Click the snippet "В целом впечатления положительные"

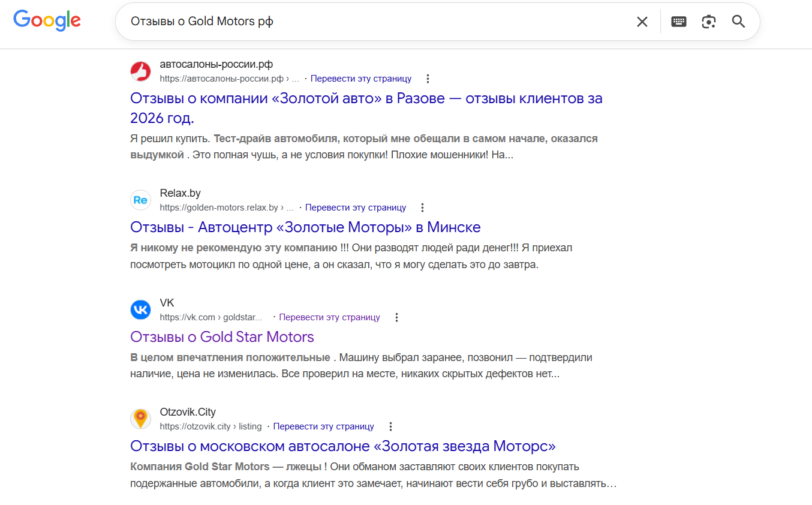pyautogui.click(x=361, y=365)
